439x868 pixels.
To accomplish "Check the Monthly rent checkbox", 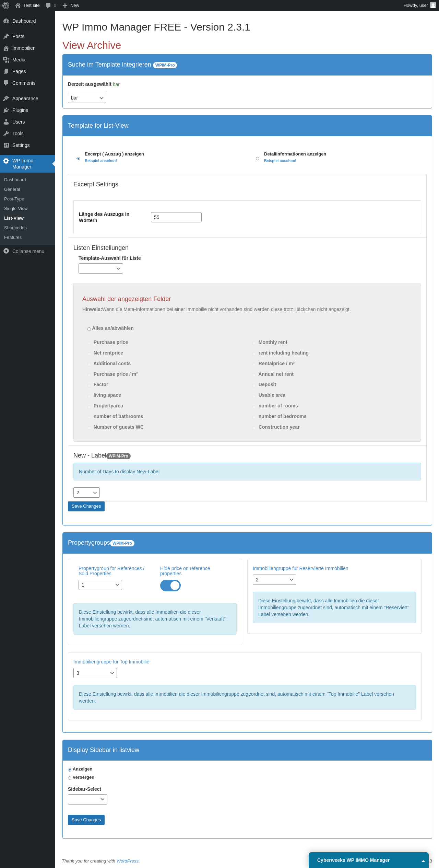I will point(254,343).
